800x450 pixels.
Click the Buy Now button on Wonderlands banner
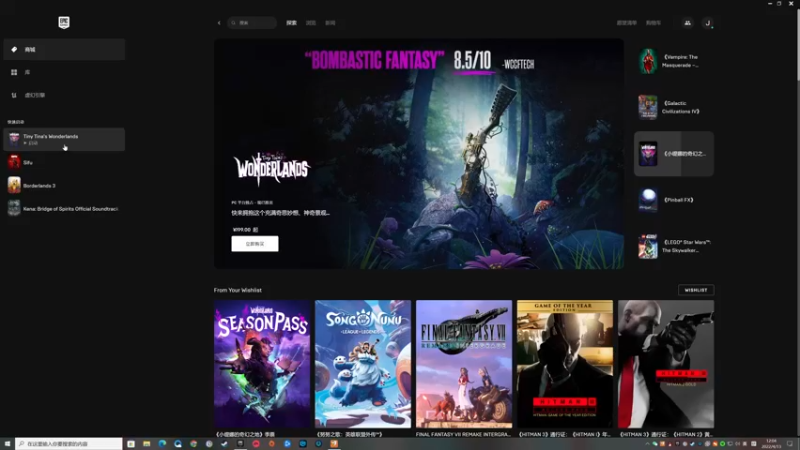255,244
